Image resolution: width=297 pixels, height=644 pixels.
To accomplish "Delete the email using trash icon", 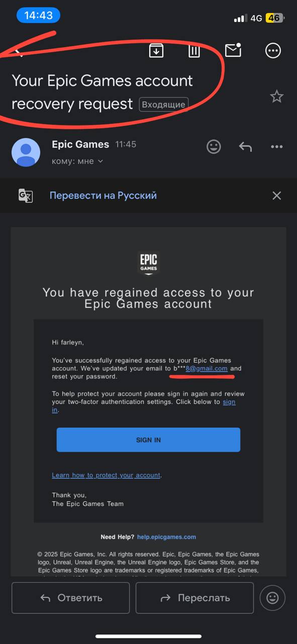I will point(194,50).
